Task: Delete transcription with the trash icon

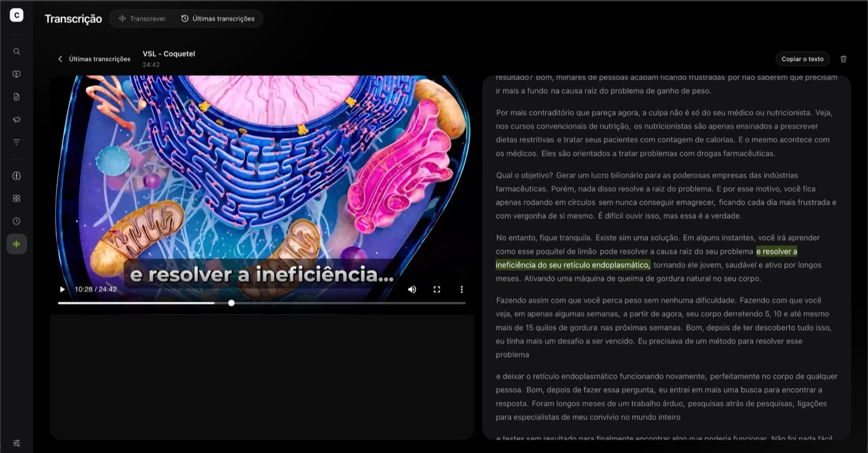Action: click(843, 59)
